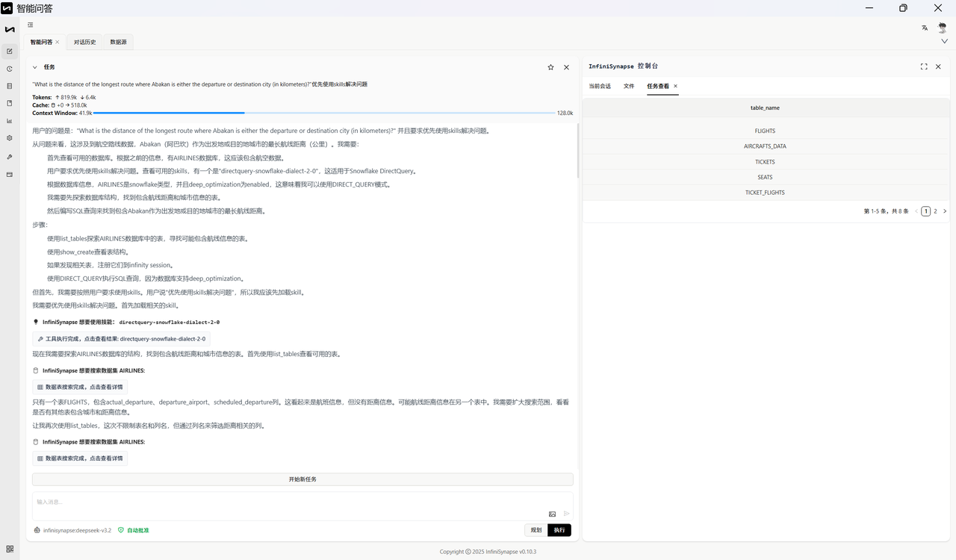Close the 智能问答 tab

click(58, 42)
